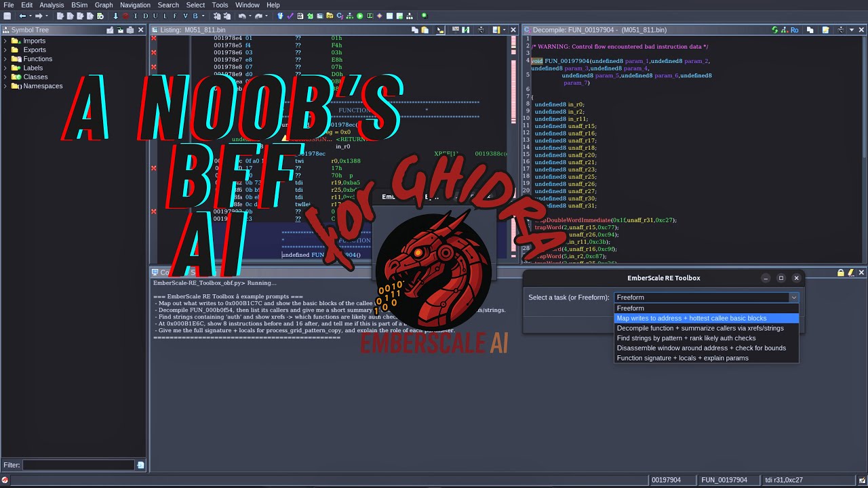Click the Listing panel paste icon
Viewport: 868px width, 488px height.
(x=425, y=30)
